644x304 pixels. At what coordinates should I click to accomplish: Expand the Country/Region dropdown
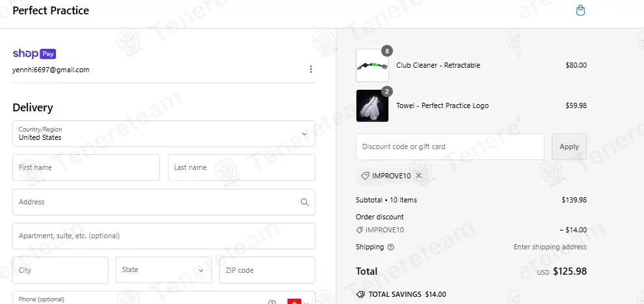coord(164,133)
